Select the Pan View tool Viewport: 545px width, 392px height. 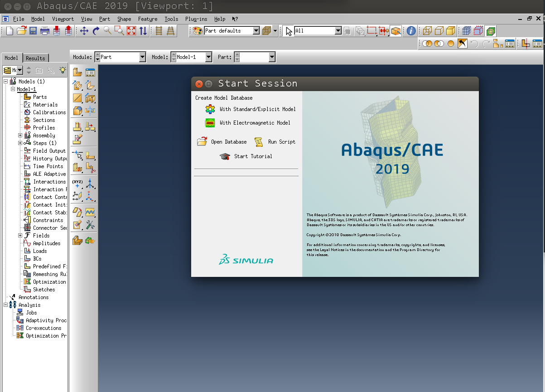point(84,31)
